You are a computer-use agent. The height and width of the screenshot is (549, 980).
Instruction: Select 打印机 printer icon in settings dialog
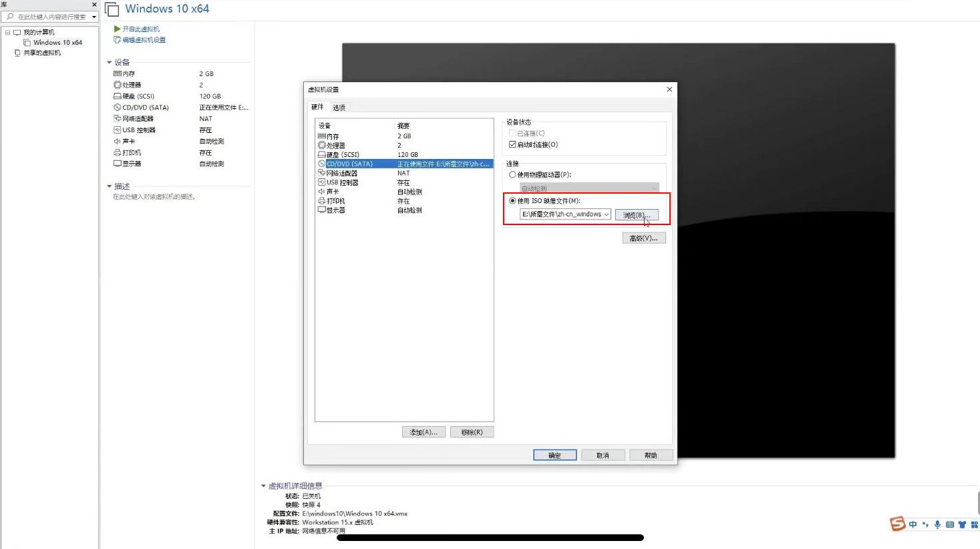click(x=321, y=201)
